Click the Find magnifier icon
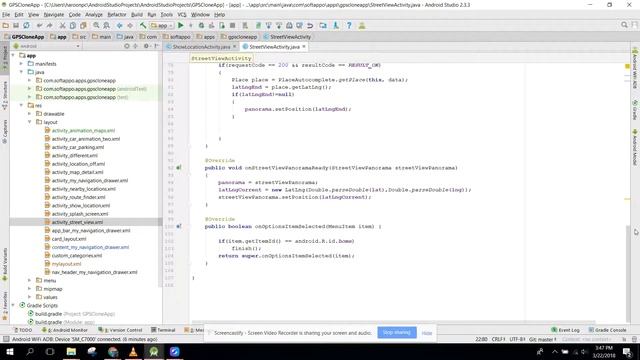The width and height of the screenshot is (640, 360). (96, 25)
